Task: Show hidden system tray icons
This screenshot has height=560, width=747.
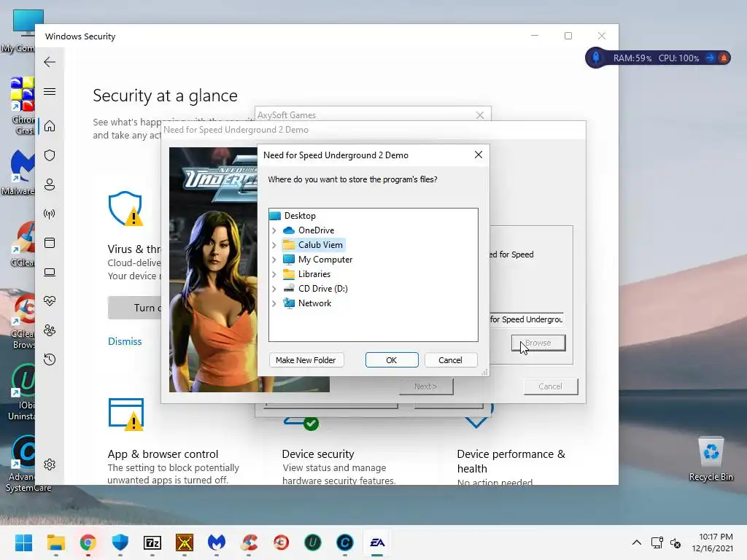Action: pyautogui.click(x=636, y=542)
